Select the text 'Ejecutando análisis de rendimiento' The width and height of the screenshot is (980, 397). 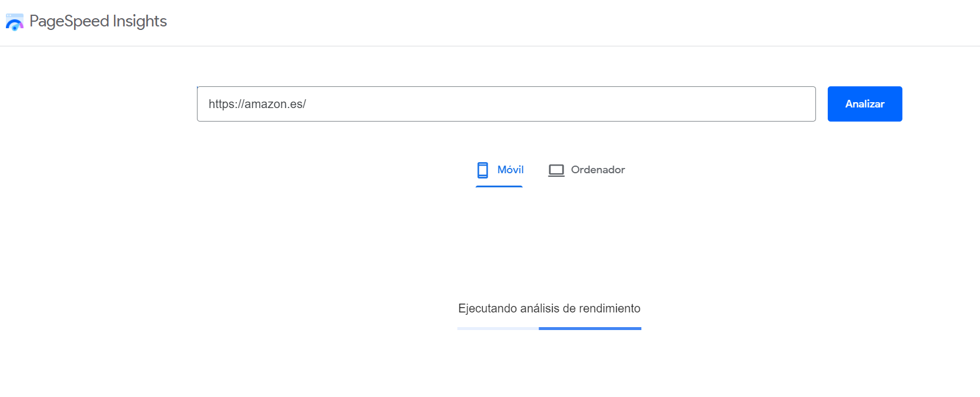[x=549, y=308]
